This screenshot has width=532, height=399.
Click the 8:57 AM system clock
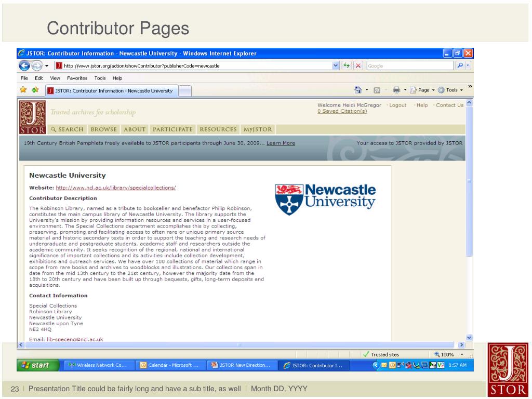pos(457,365)
